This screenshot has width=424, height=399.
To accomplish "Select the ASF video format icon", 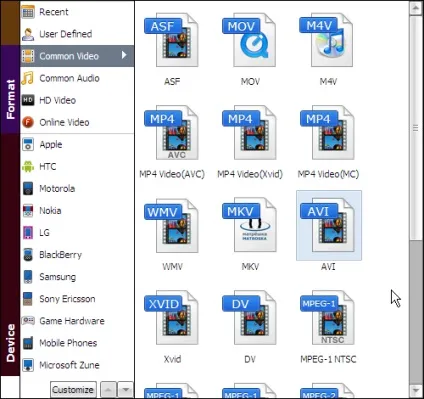I will [x=172, y=40].
